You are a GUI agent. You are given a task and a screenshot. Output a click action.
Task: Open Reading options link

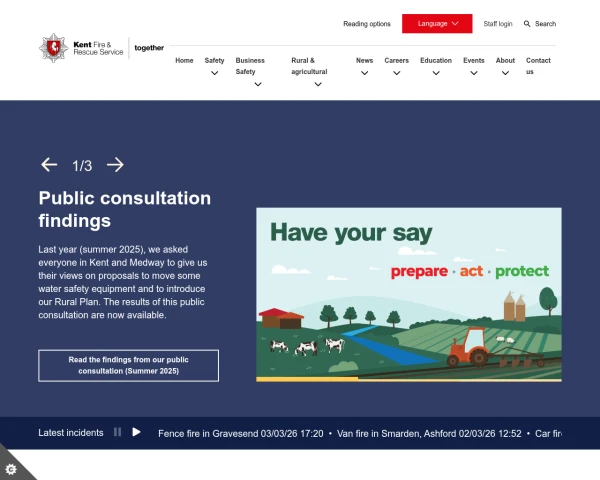367,24
